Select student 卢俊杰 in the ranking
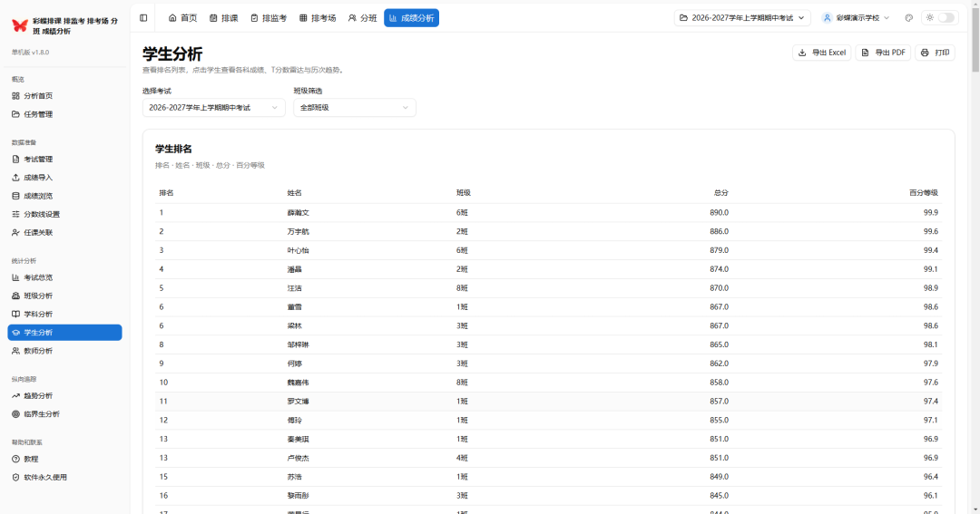The image size is (980, 514). click(x=299, y=458)
